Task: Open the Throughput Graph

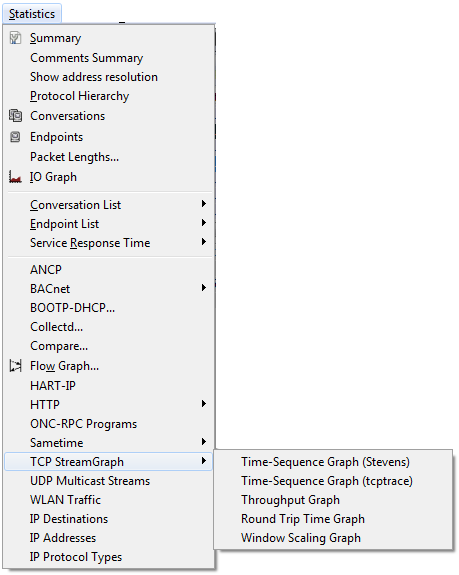Action: click(x=290, y=500)
